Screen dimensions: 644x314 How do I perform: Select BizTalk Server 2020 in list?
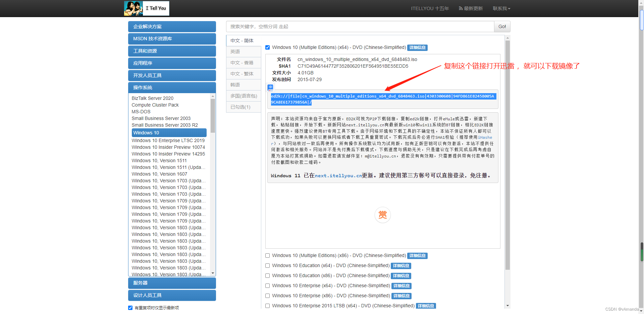[x=153, y=98]
